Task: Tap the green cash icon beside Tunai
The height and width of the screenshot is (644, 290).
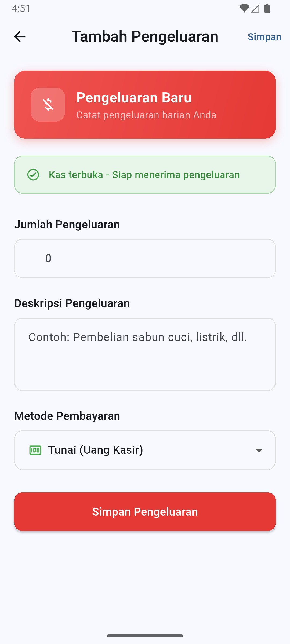Action: tap(35, 450)
